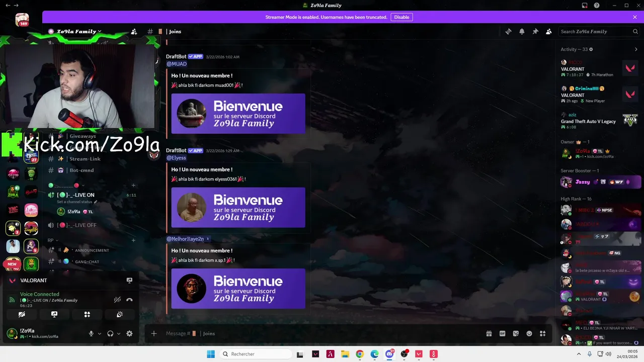Open the ANNOUNCEMENT channel
Image resolution: width=644 pixels, height=362 pixels.
pos(91,250)
